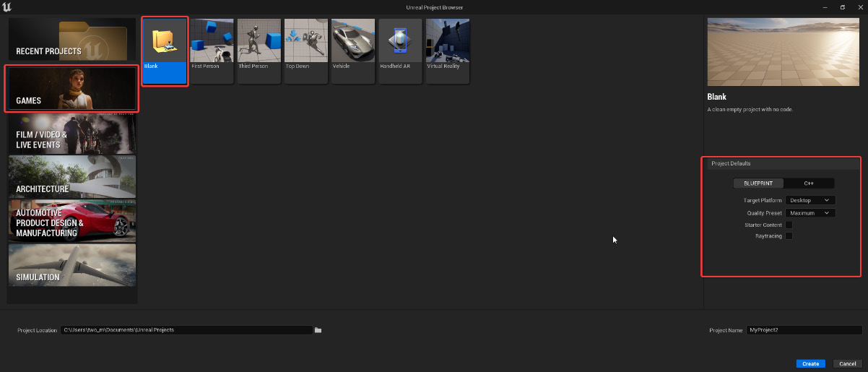Select the Blank project template
Image resolution: width=868 pixels, height=372 pixels.
[x=165, y=51]
